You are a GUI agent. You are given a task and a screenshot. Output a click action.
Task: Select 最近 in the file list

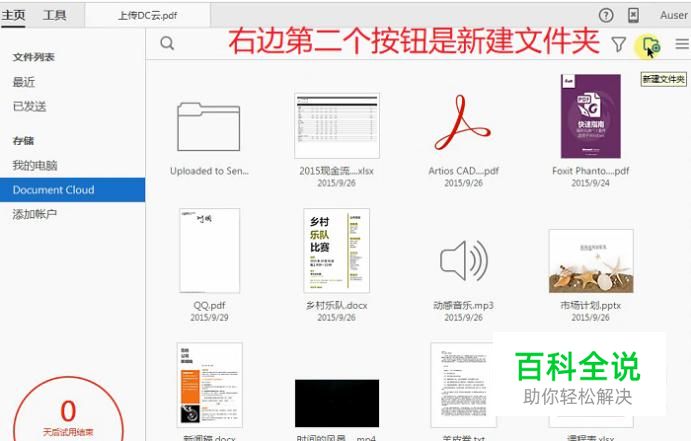pyautogui.click(x=24, y=82)
